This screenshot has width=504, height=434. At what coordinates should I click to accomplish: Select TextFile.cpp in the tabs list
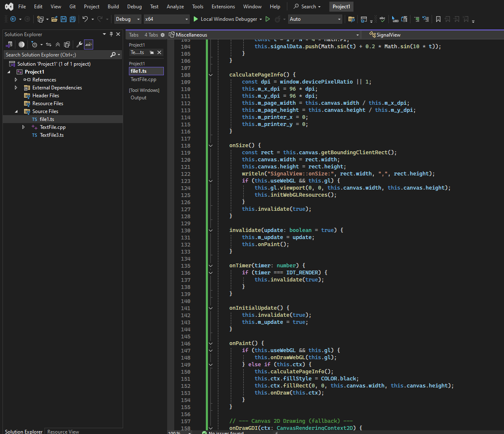143,79
